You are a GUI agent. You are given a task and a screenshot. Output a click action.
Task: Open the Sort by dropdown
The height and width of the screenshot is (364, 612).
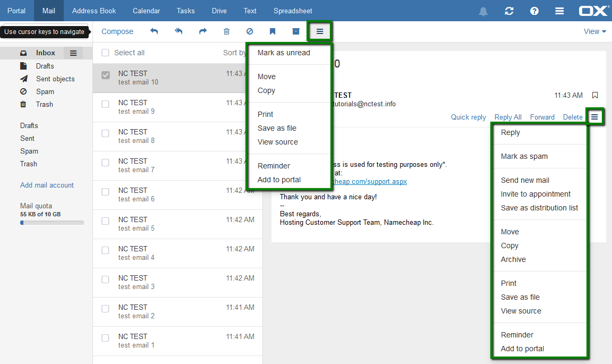[x=235, y=53]
